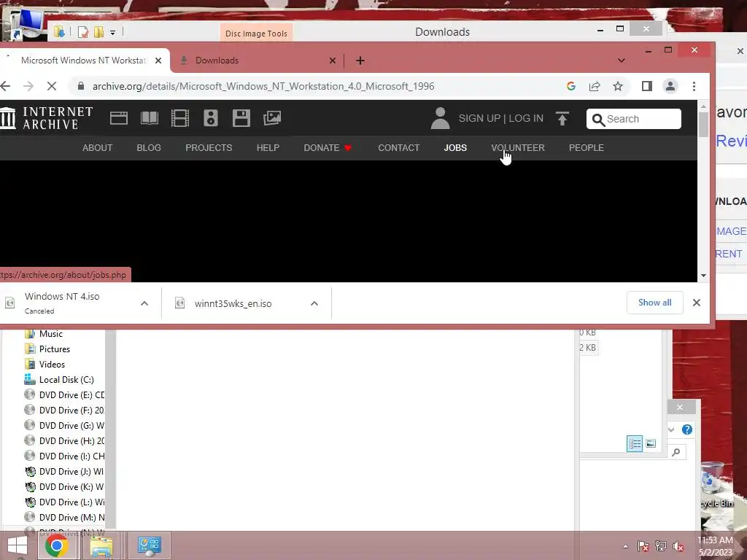Select Videos in Explorer navigation pane
747x560 pixels.
coord(52,365)
